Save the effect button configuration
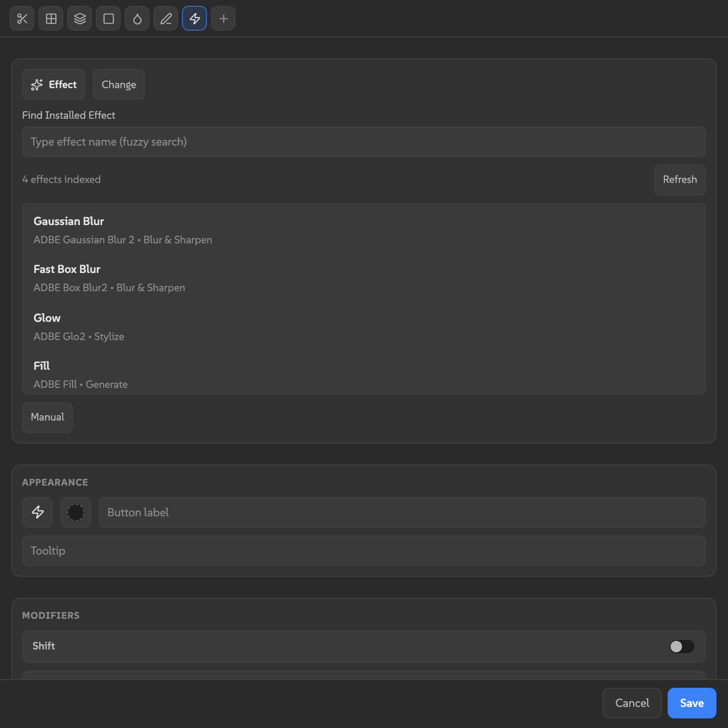 (691, 703)
